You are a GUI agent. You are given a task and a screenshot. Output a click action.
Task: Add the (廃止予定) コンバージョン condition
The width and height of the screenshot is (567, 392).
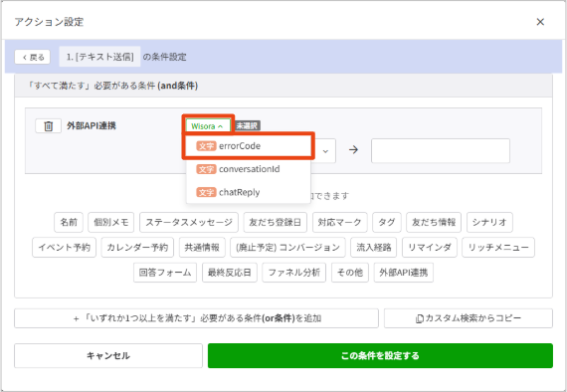coord(287,248)
